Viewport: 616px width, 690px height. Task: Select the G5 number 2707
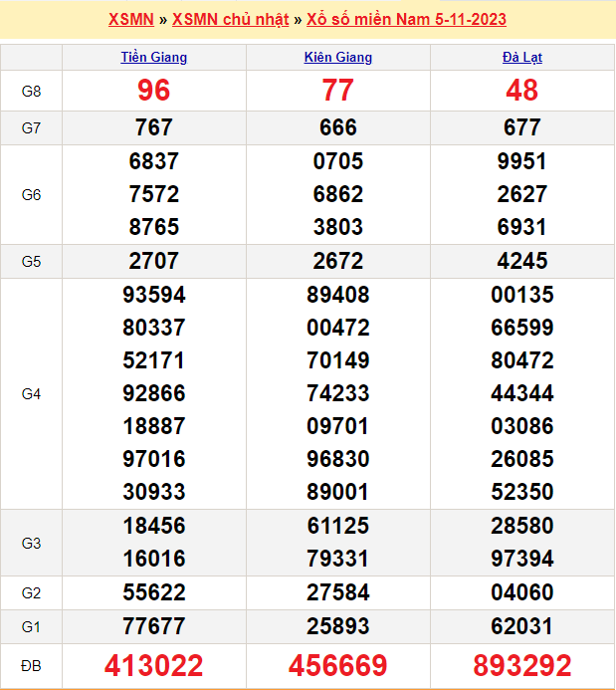click(x=154, y=262)
